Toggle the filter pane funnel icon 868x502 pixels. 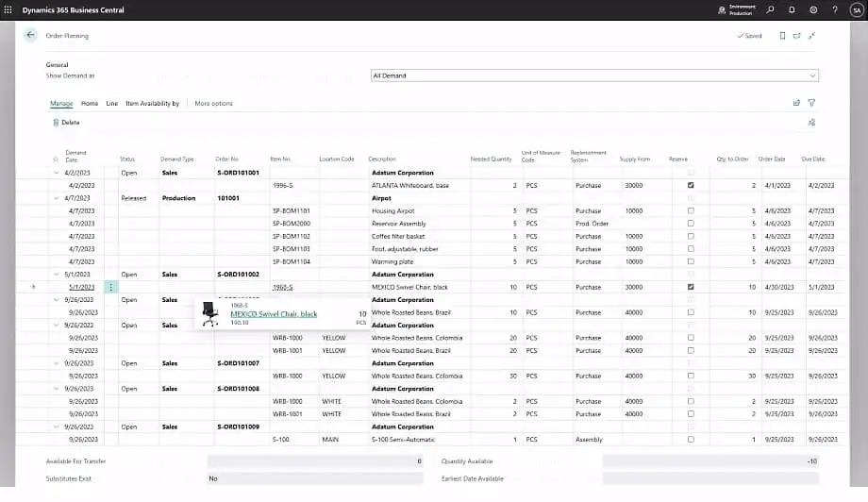tap(811, 103)
